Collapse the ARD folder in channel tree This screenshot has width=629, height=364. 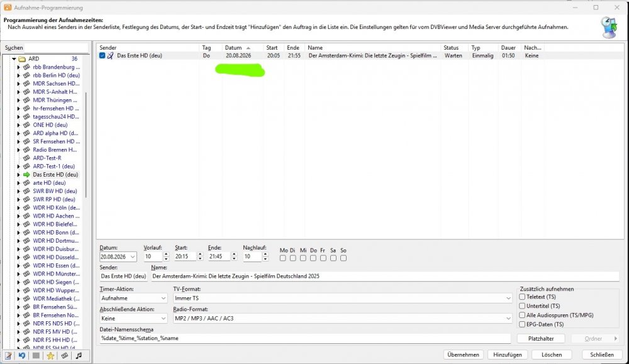click(x=14, y=59)
